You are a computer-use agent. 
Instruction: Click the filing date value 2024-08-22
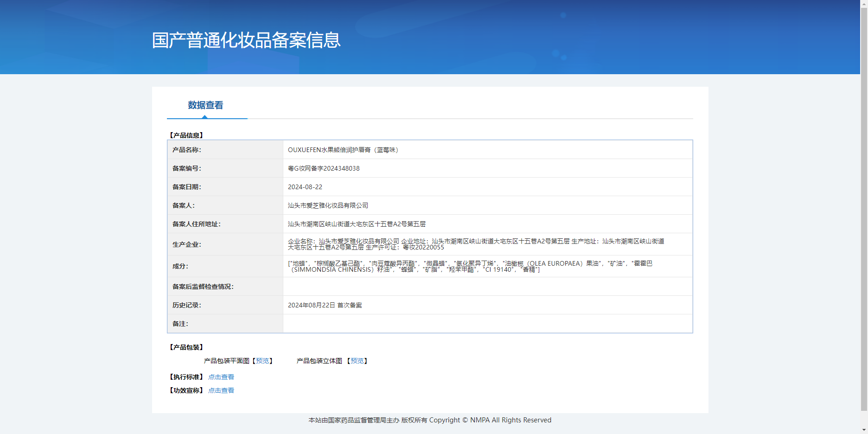pyautogui.click(x=305, y=187)
